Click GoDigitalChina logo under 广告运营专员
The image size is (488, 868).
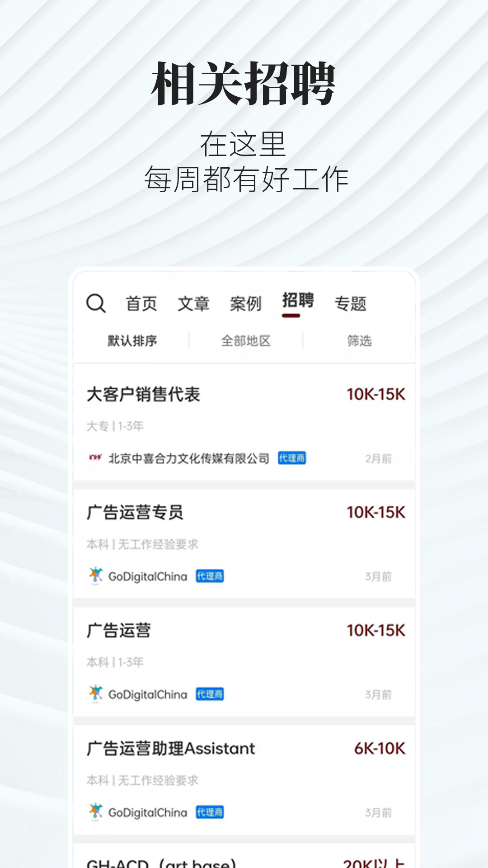[95, 576]
